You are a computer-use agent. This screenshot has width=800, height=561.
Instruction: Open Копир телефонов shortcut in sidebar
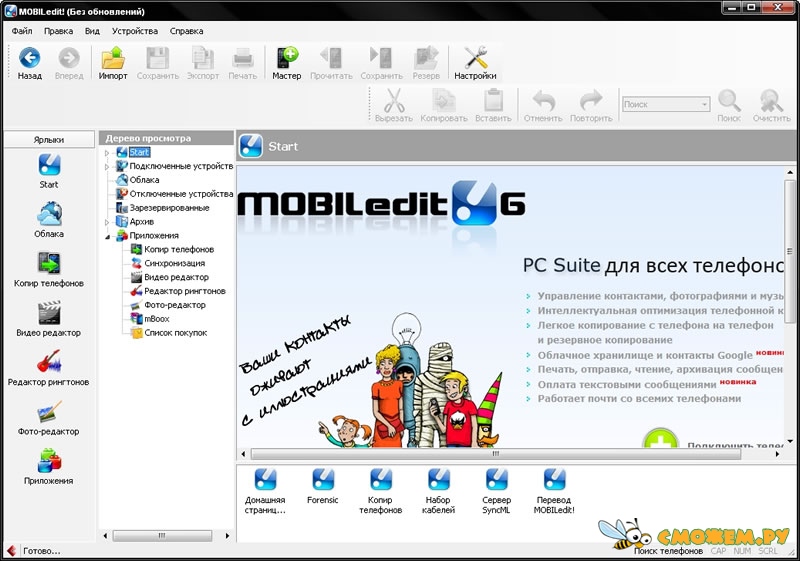click(x=49, y=264)
